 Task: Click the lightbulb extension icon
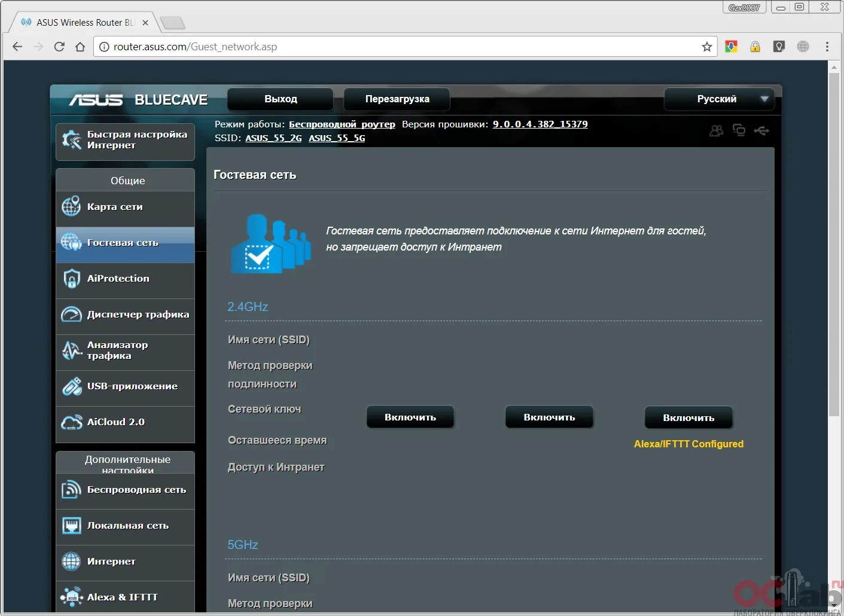click(779, 47)
